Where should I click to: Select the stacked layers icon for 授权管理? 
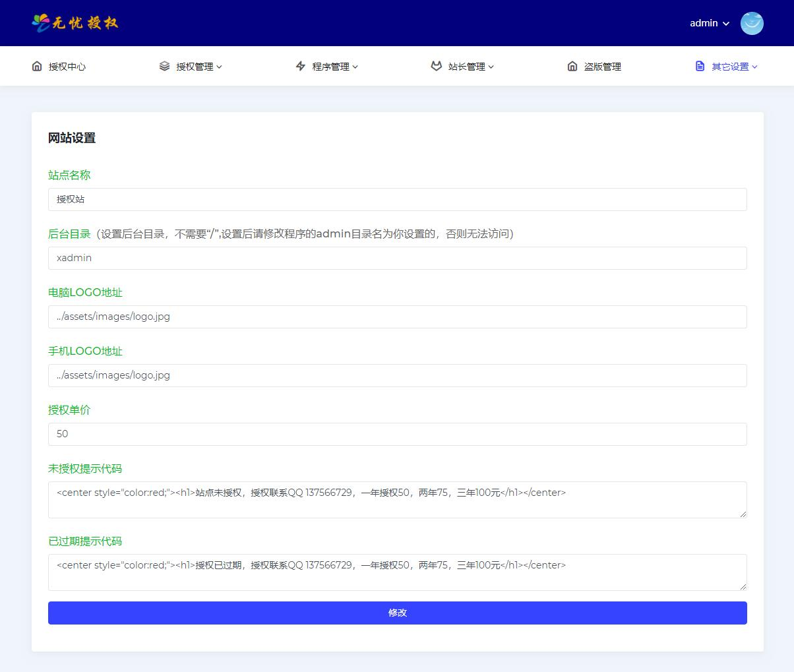click(164, 66)
